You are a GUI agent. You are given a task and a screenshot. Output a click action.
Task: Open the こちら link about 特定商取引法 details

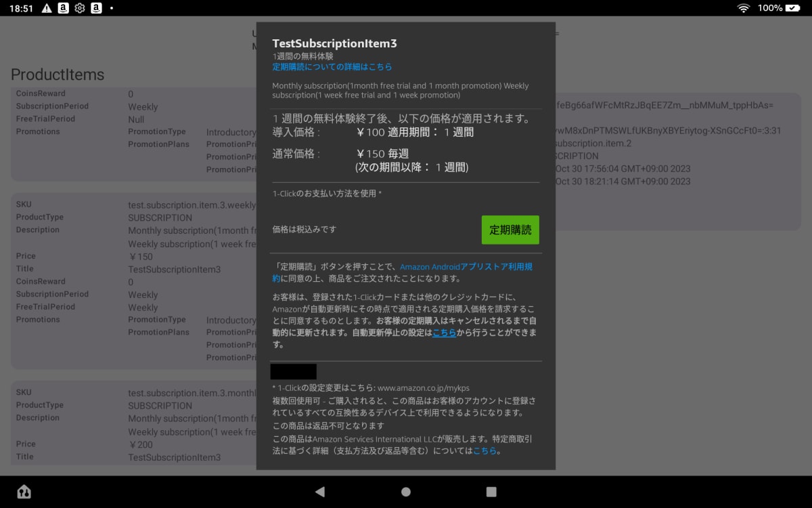484,450
